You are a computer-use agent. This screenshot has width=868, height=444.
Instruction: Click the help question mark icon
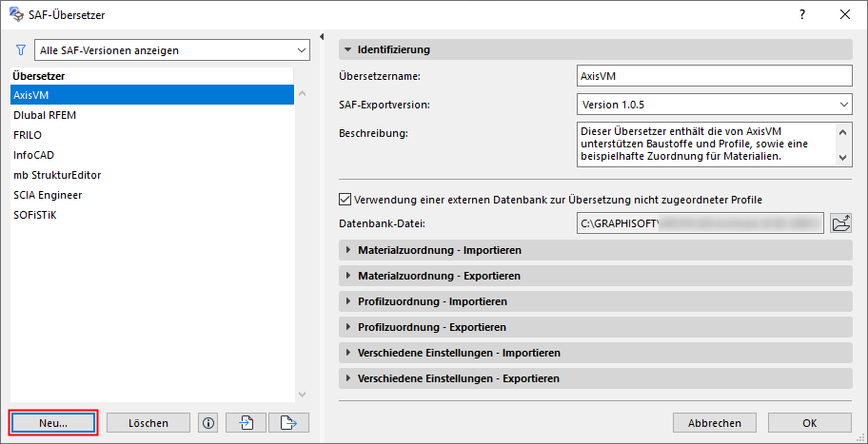point(802,15)
